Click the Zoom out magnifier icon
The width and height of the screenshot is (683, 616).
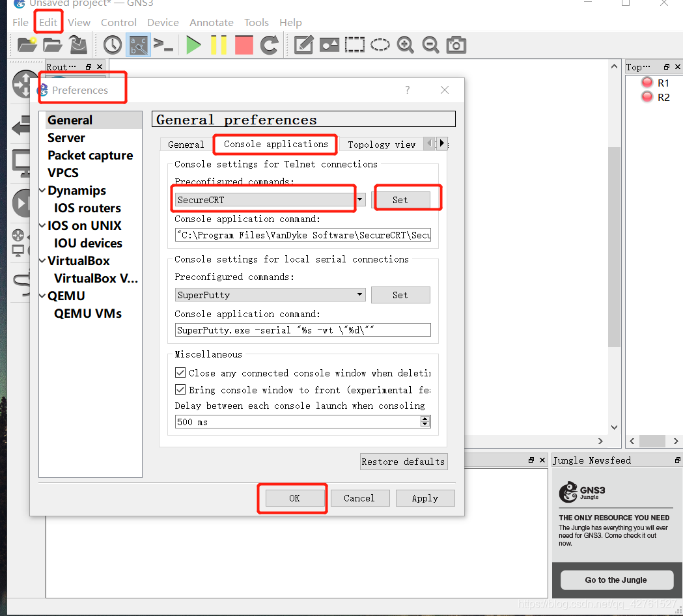pyautogui.click(x=430, y=45)
